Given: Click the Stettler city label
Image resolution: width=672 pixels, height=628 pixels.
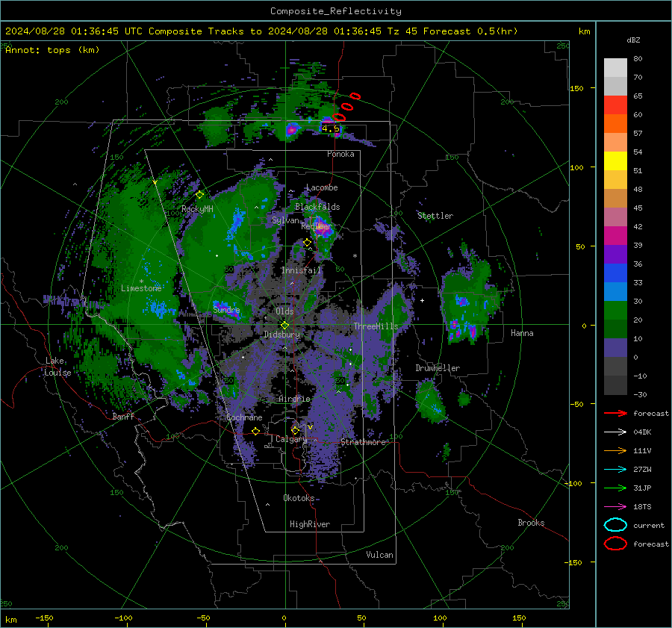Looking at the screenshot, I should pyautogui.click(x=435, y=216).
